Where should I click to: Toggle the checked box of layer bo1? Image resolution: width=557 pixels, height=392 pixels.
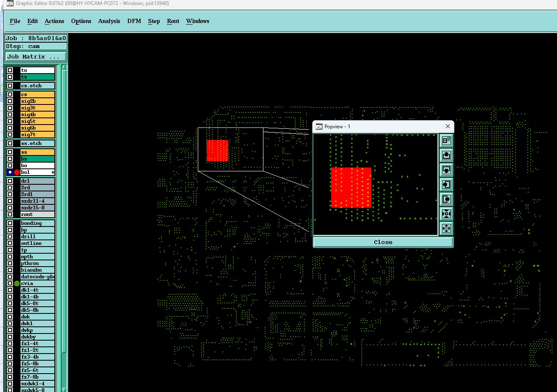pyautogui.click(x=10, y=172)
